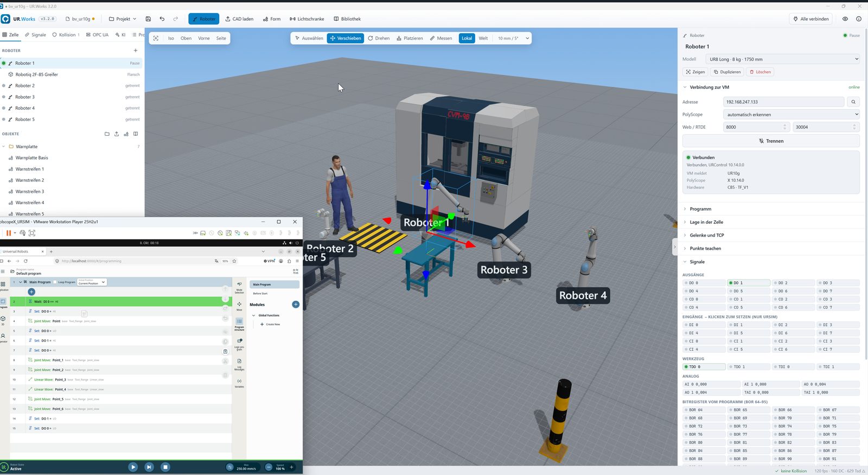The height and width of the screenshot is (475, 868).
Task: Click the eye icon at top right
Action: click(845, 19)
